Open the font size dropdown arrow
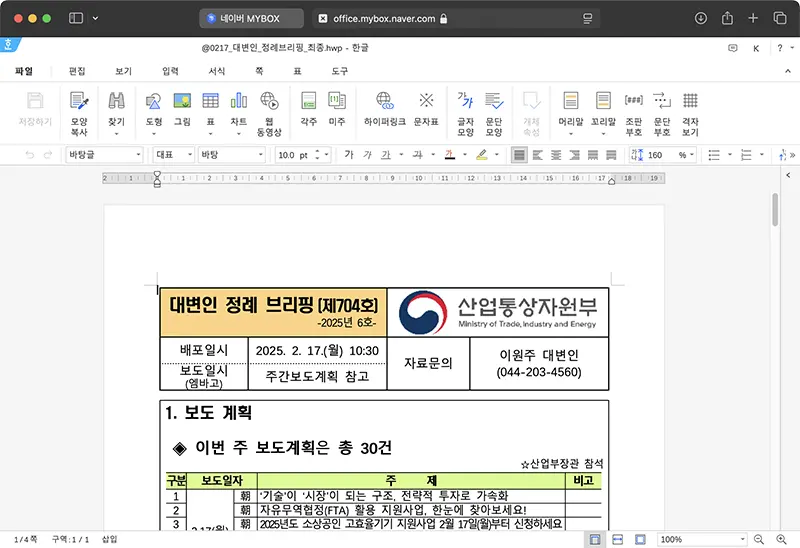 [x=327, y=155]
